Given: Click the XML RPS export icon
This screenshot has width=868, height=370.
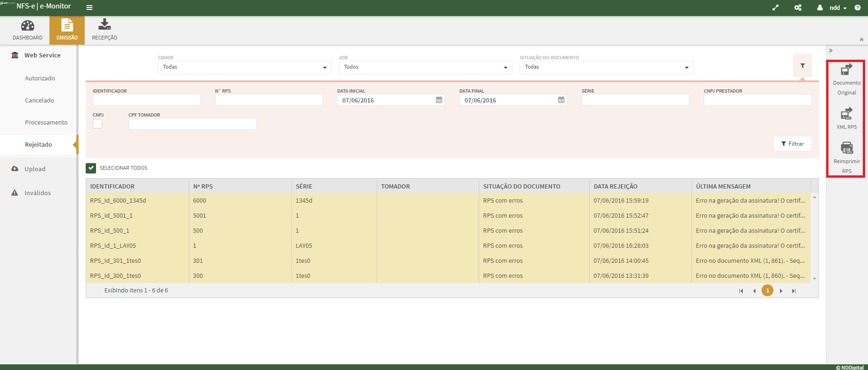Looking at the screenshot, I should (x=846, y=114).
